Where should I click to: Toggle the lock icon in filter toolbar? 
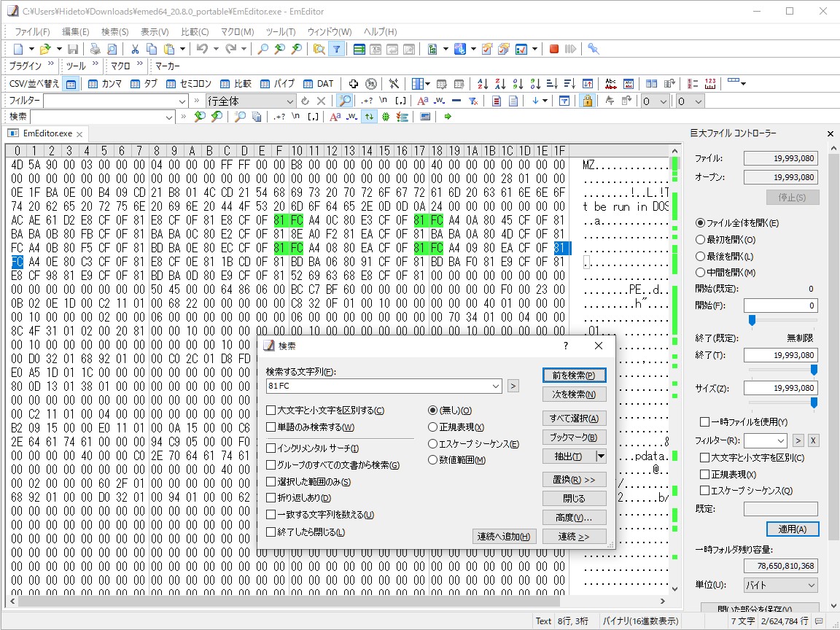pyautogui.click(x=588, y=101)
